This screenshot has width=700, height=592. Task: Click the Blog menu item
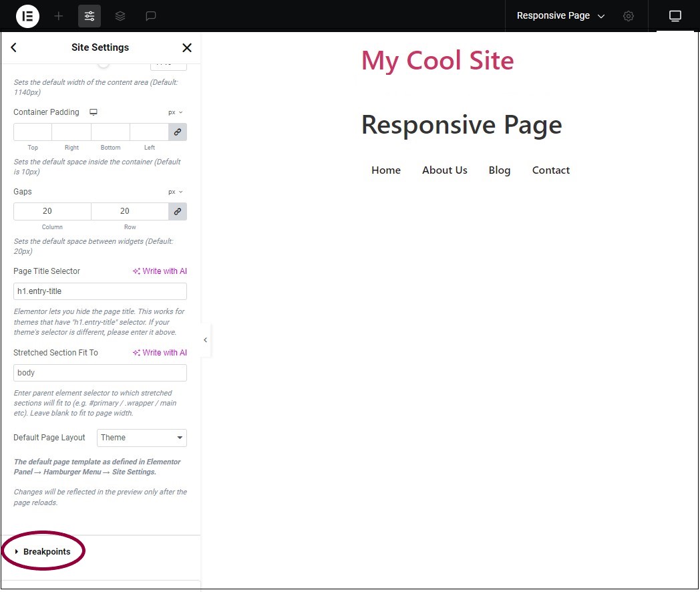pos(499,170)
